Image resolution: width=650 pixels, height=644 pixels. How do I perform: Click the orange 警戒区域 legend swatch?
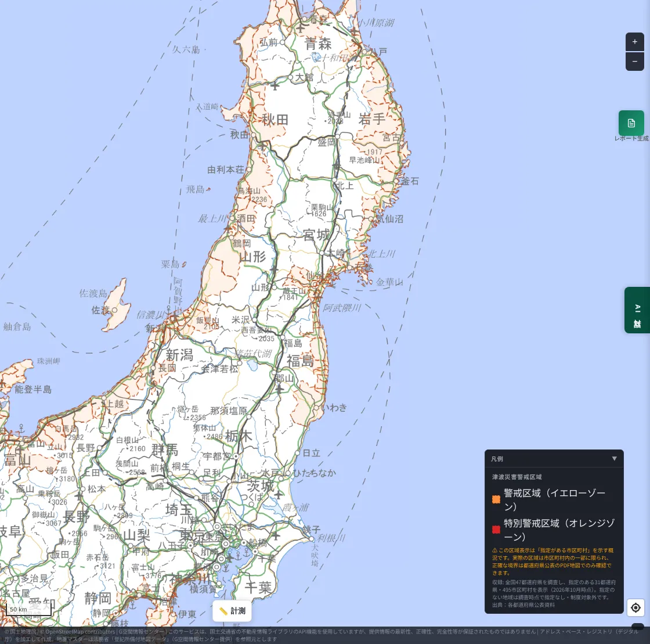coord(496,499)
